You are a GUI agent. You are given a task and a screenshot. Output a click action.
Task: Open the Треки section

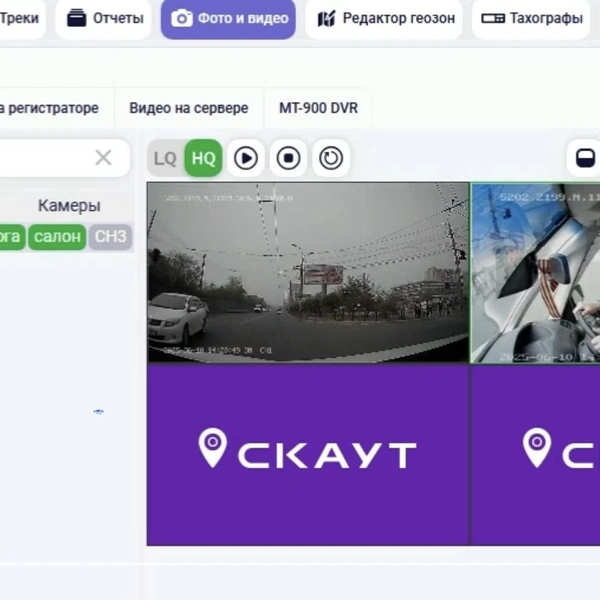click(x=18, y=18)
